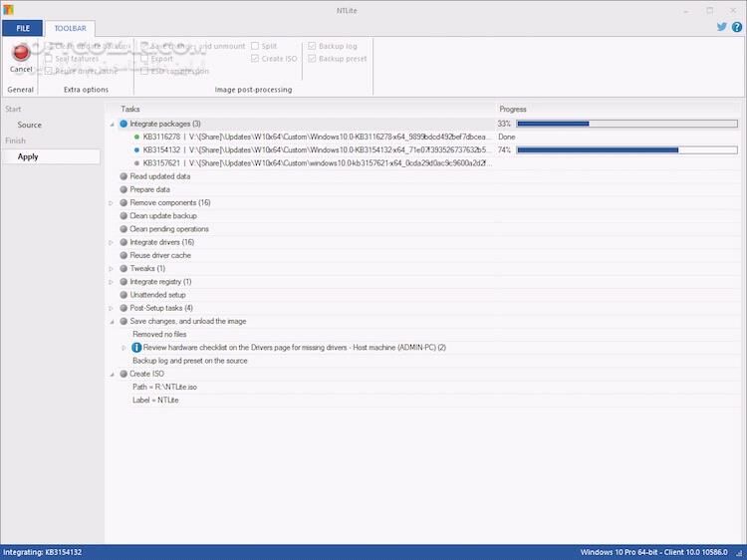Click the blue status dot for Integrate packages
Viewport: 747px width, 560px height.
124,124
